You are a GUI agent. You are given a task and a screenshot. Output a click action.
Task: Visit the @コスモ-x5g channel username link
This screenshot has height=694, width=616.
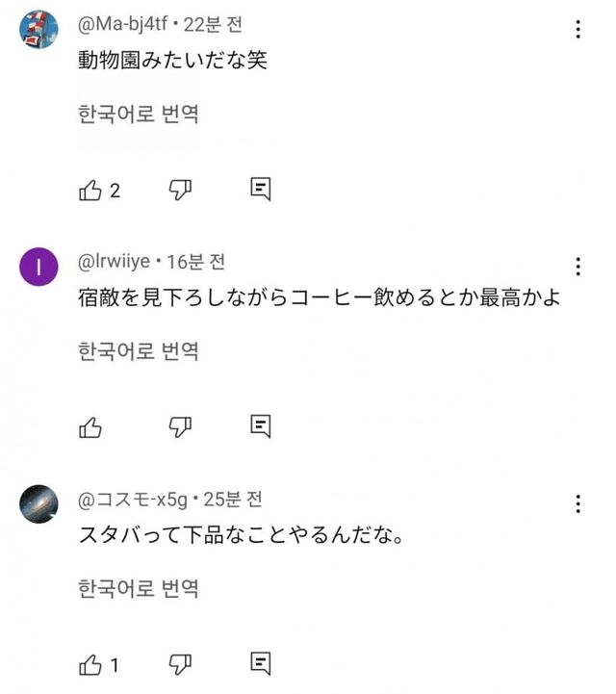[x=133, y=499]
